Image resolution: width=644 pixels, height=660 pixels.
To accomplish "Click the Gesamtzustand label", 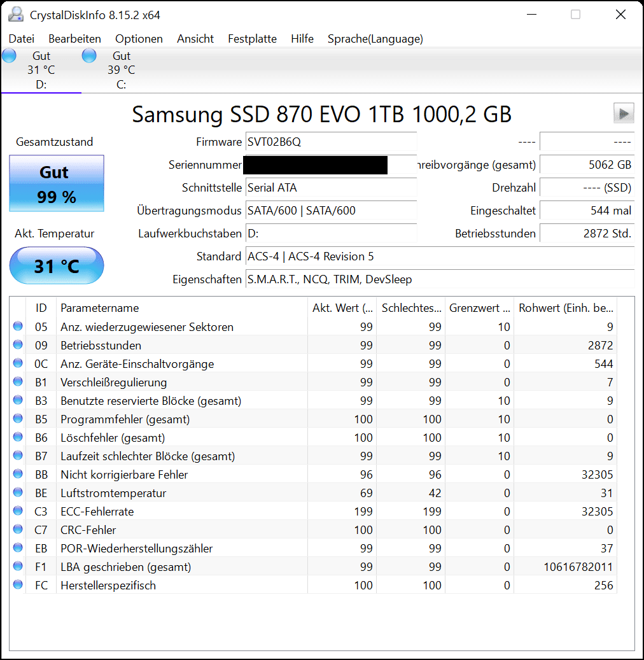I will [54, 142].
